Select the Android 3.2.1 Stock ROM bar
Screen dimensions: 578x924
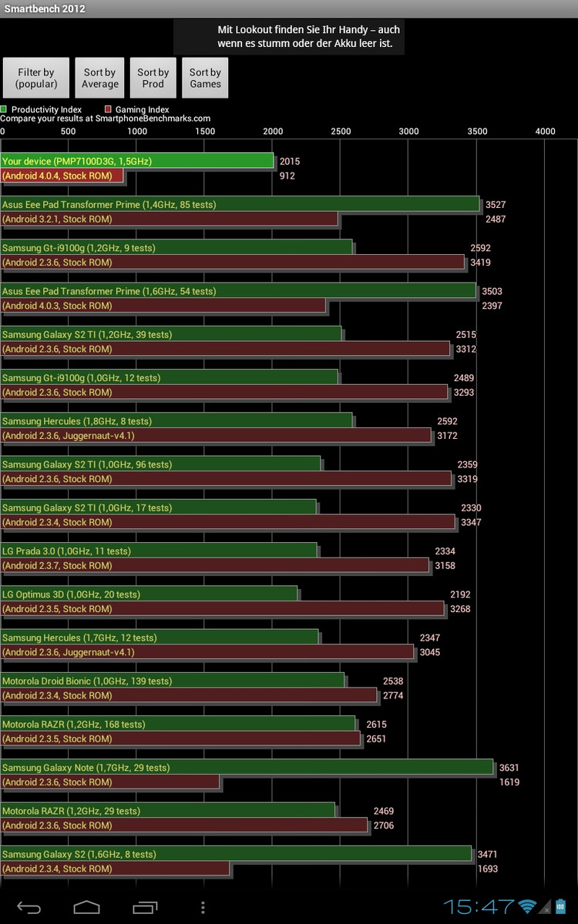coord(169,219)
